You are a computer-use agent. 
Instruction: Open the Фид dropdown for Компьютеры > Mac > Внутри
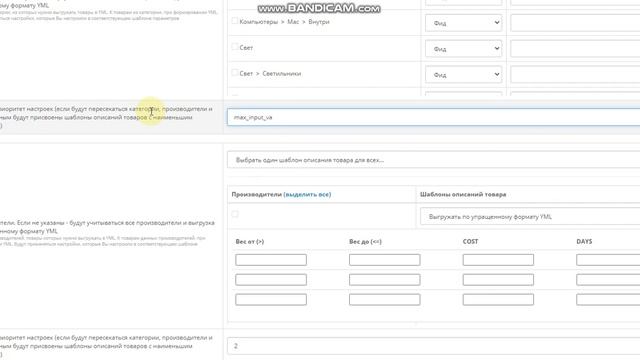click(463, 23)
